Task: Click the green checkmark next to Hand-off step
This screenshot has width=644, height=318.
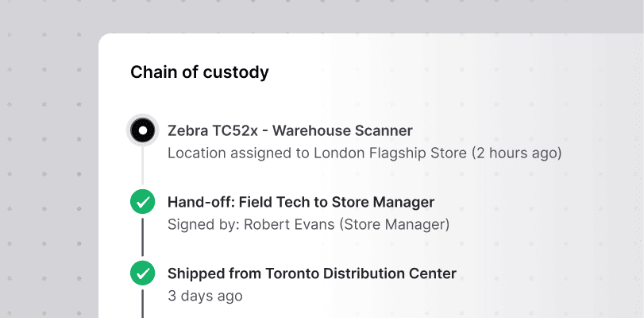Action: click(x=142, y=202)
